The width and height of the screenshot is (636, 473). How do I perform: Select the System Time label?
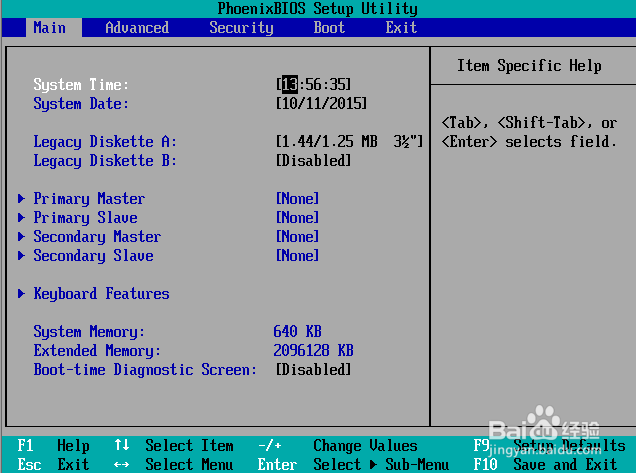pyautogui.click(x=81, y=85)
